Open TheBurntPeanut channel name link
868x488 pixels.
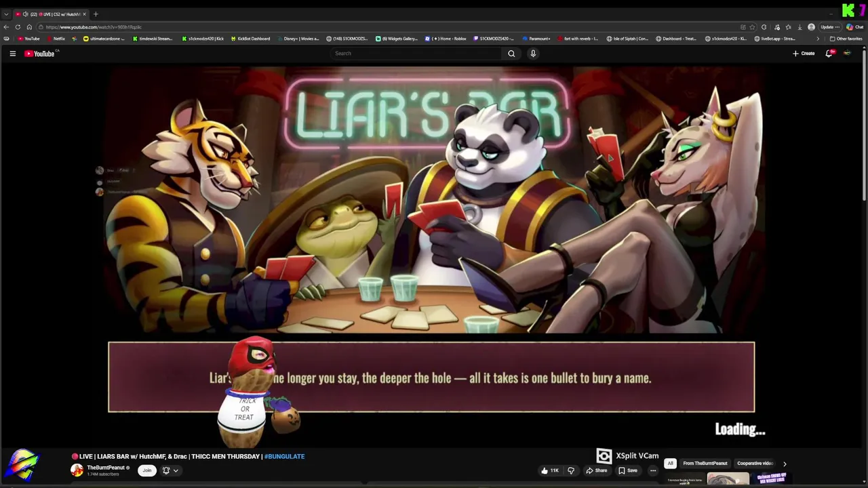(106, 468)
